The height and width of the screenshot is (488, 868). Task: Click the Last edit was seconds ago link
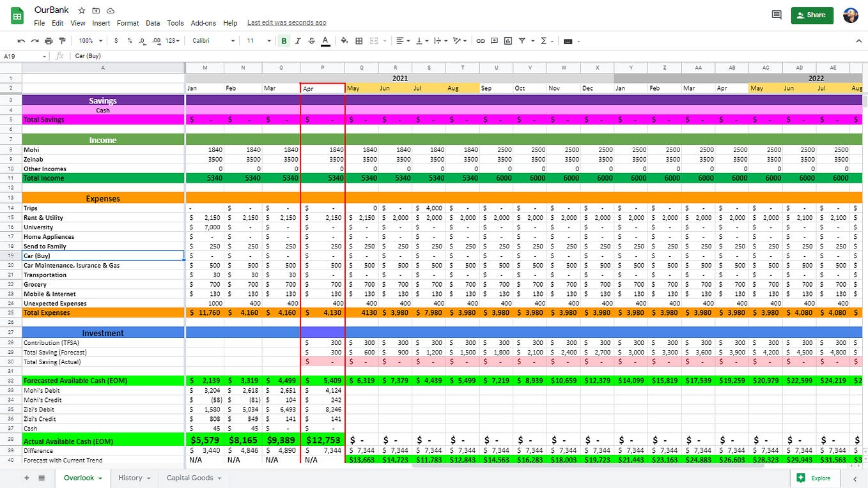286,23
